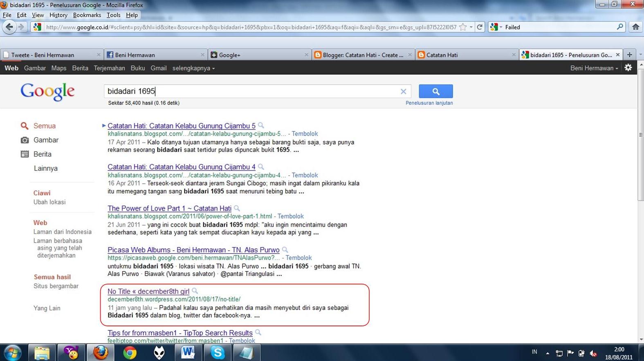The image size is (644, 361).
Task: Open Windows Explorer from the taskbar
Action: click(42, 352)
